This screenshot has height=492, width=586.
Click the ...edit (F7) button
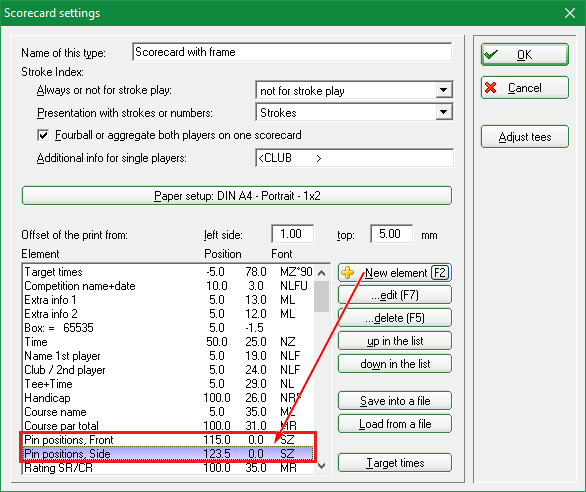[395, 295]
